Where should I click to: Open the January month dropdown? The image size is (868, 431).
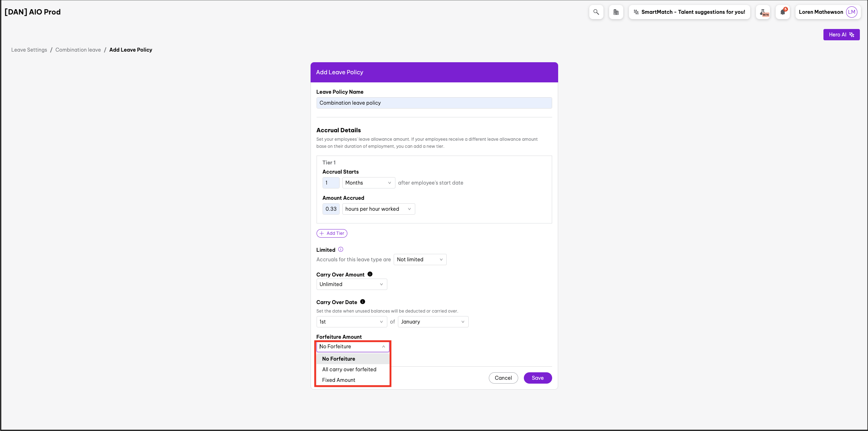click(433, 322)
